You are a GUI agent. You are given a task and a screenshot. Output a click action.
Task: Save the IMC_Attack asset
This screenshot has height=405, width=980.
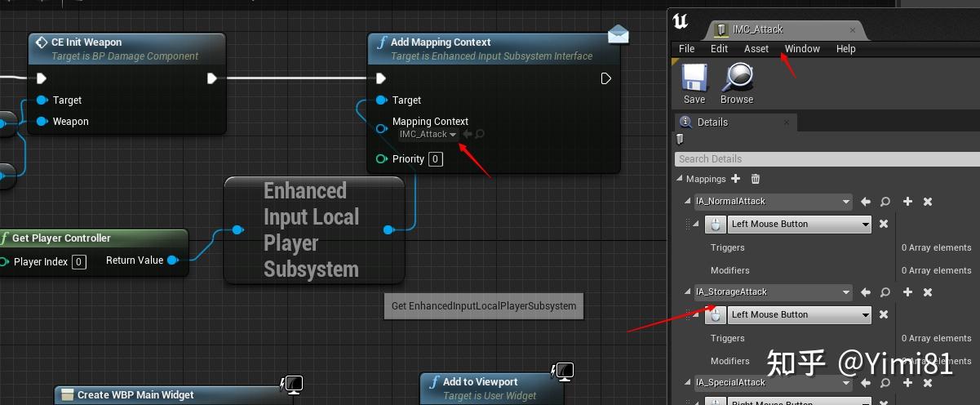(694, 84)
